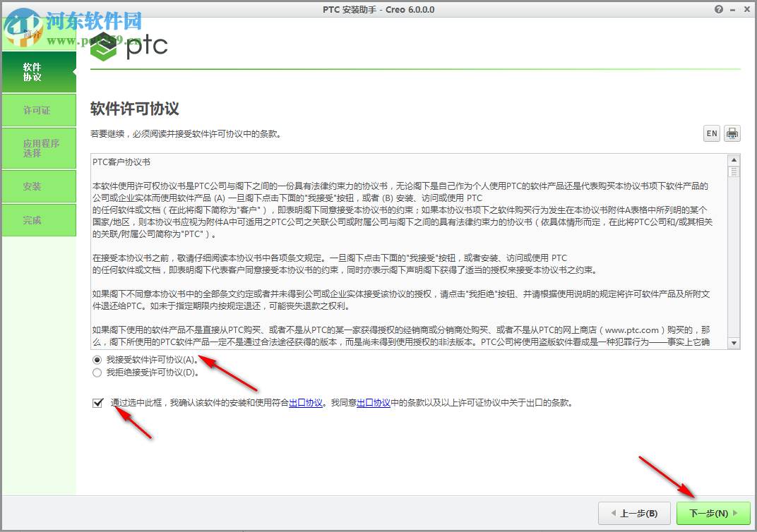The height and width of the screenshot is (532, 757).
Task: Print the license agreement via printer icon
Action: pos(732,133)
